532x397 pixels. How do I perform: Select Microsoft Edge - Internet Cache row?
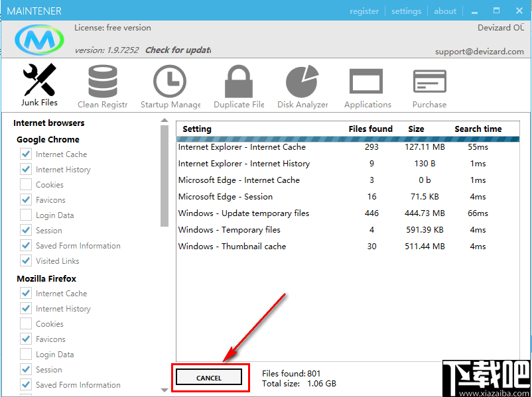[x=348, y=180]
